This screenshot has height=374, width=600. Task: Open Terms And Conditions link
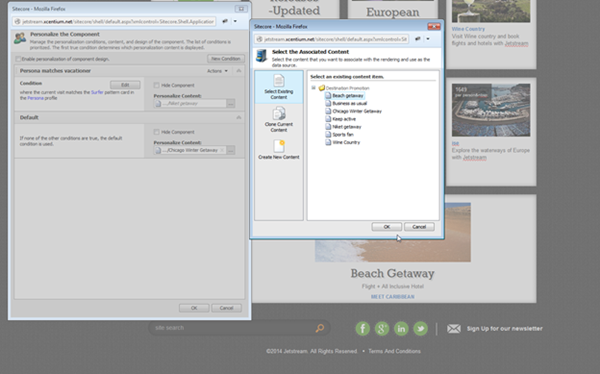394,351
